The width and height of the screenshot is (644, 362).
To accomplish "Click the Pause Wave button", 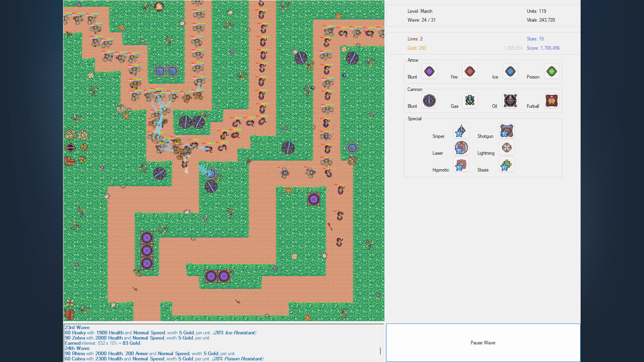I will (x=483, y=343).
